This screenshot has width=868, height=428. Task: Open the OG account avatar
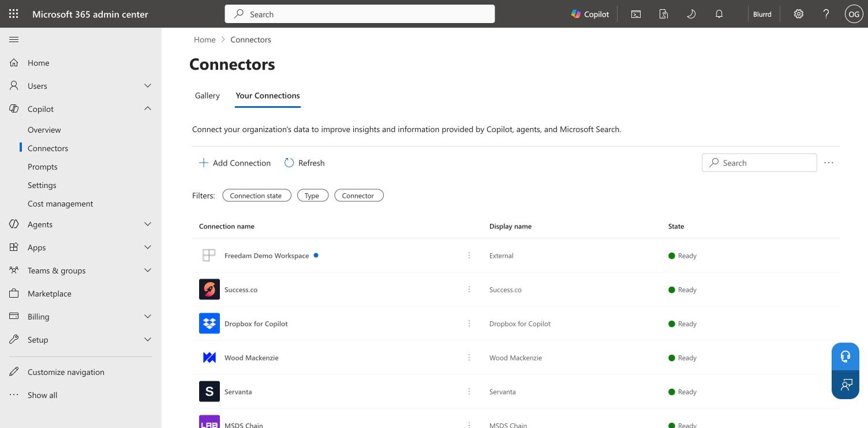coord(854,14)
